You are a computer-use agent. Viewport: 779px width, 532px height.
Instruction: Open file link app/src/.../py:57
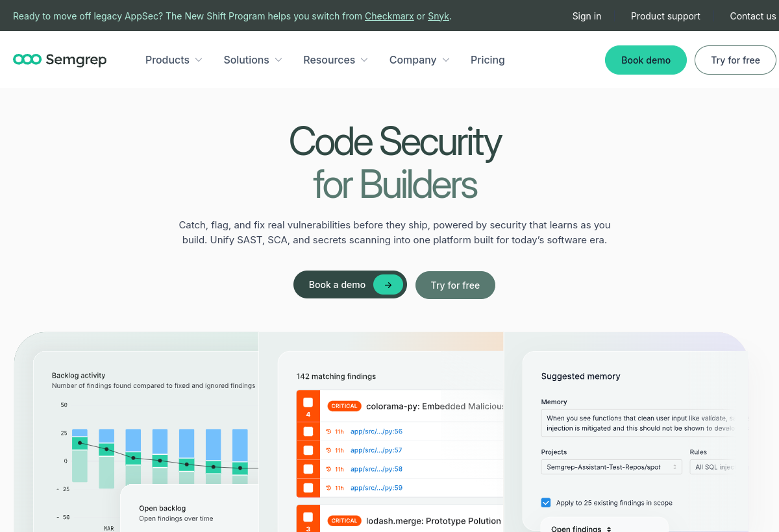377,450
